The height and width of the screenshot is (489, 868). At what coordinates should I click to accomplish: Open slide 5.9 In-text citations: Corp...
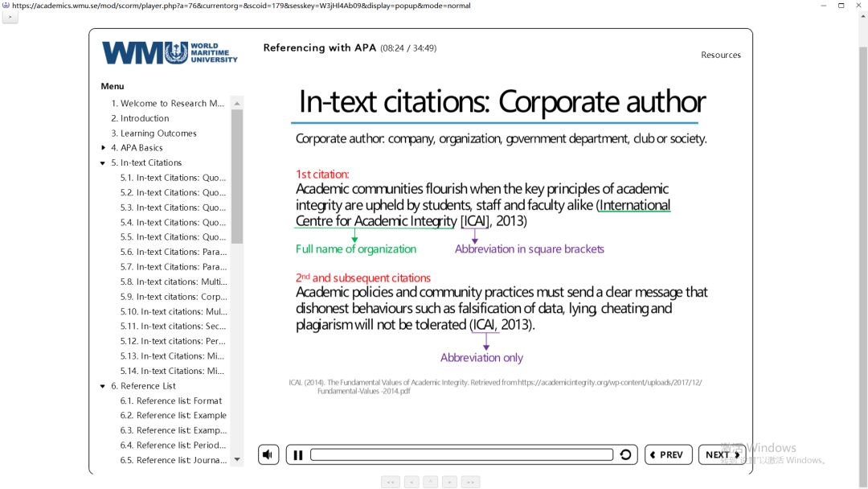pyautogui.click(x=174, y=297)
